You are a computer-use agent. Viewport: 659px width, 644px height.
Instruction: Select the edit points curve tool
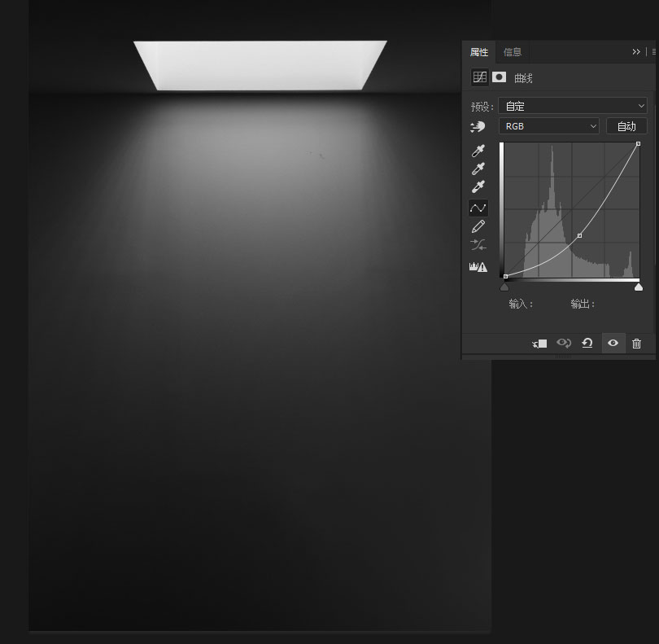click(x=478, y=208)
